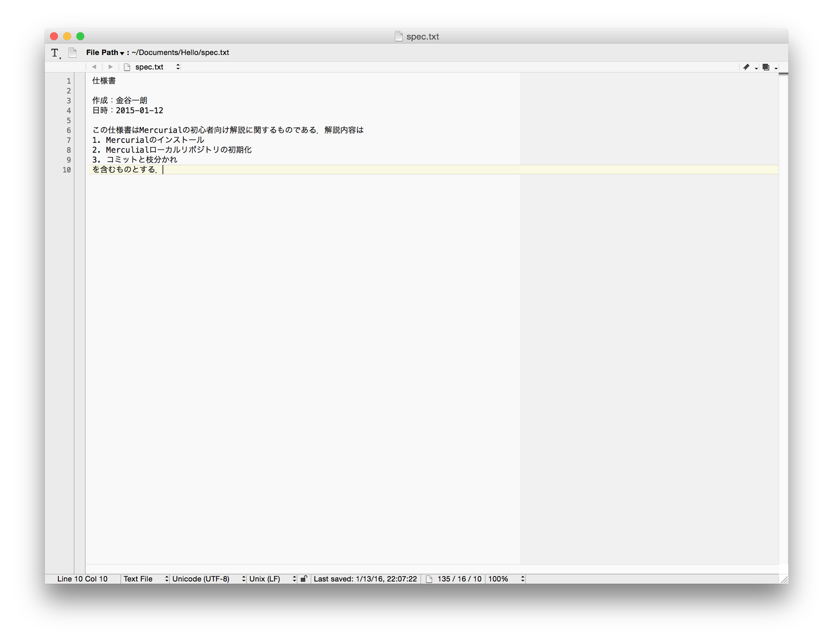Click the document info icon beside T

pyautogui.click(x=72, y=52)
